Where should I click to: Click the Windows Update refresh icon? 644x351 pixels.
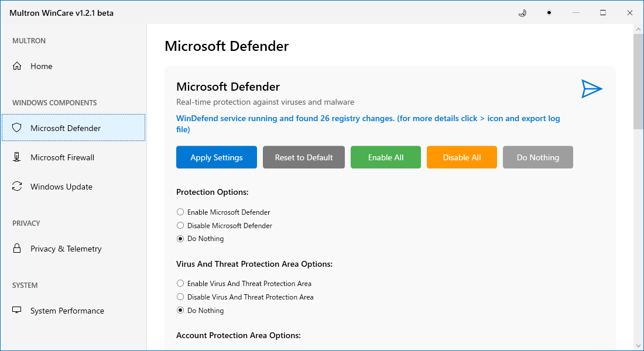coord(18,187)
